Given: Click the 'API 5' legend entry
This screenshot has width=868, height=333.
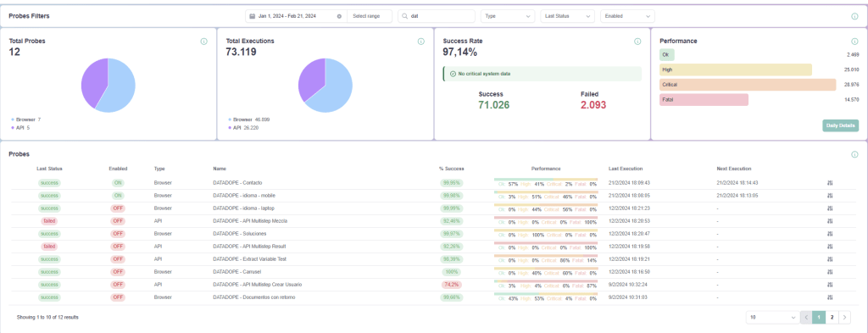Looking at the screenshot, I should click(x=20, y=128).
